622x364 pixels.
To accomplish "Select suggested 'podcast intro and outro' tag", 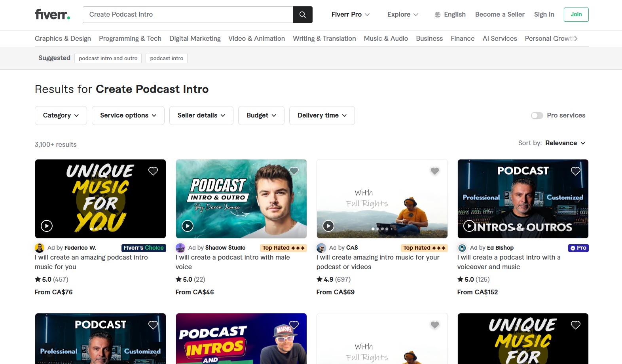I will pyautogui.click(x=108, y=58).
